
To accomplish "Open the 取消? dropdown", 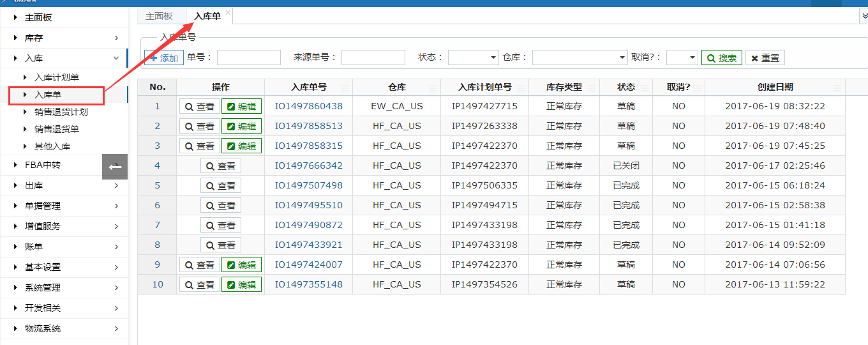I will [682, 57].
